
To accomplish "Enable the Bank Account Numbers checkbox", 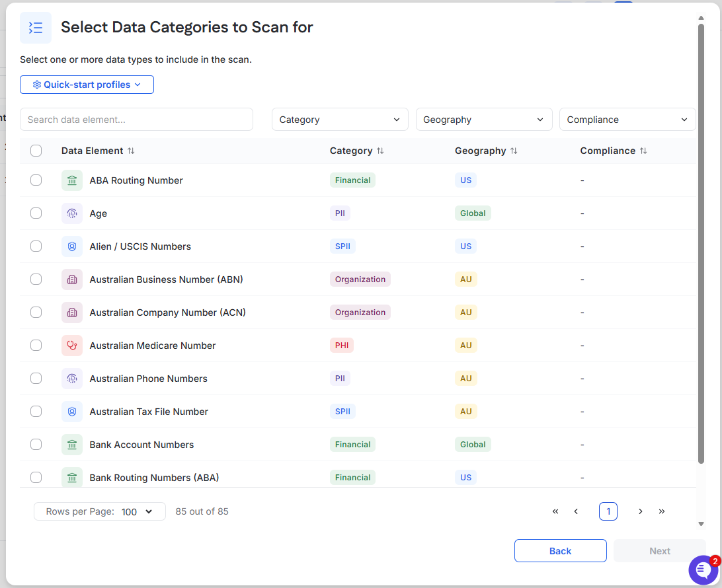I will [36, 445].
